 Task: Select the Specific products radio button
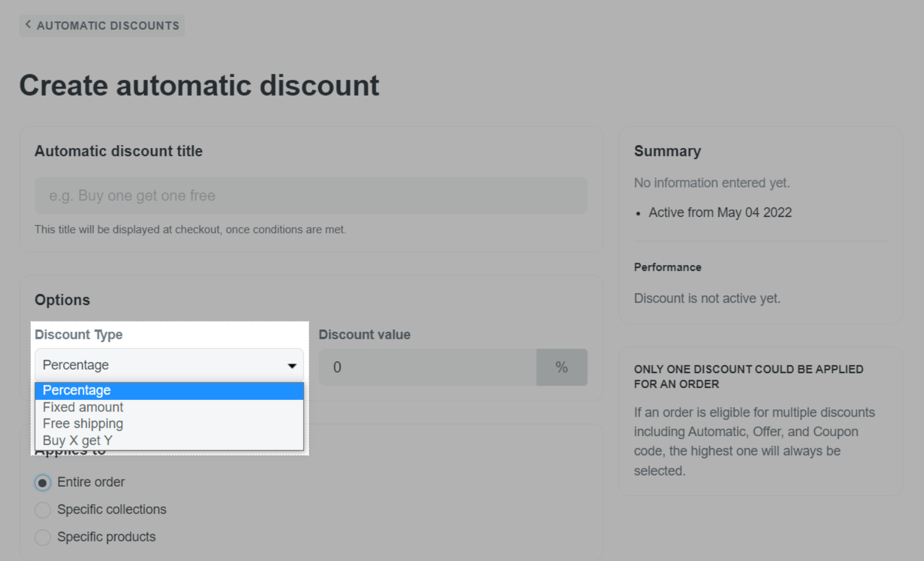coord(43,537)
